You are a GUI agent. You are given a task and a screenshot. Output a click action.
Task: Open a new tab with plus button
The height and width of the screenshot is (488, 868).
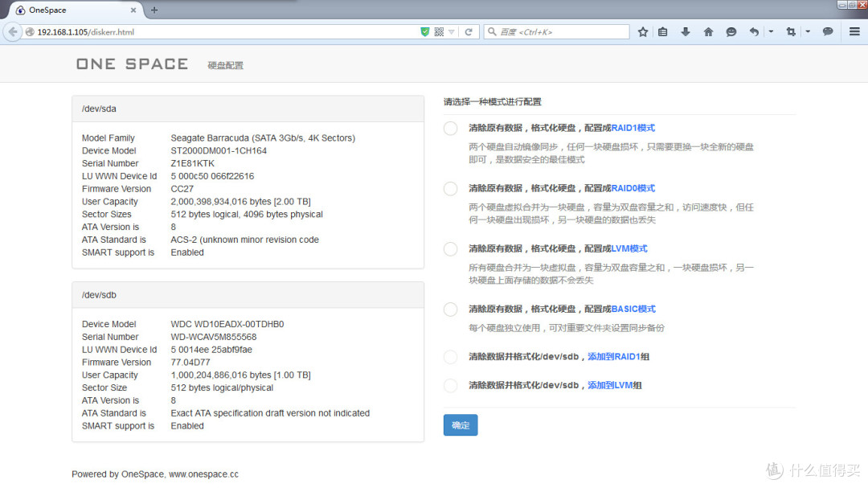pyautogui.click(x=154, y=10)
